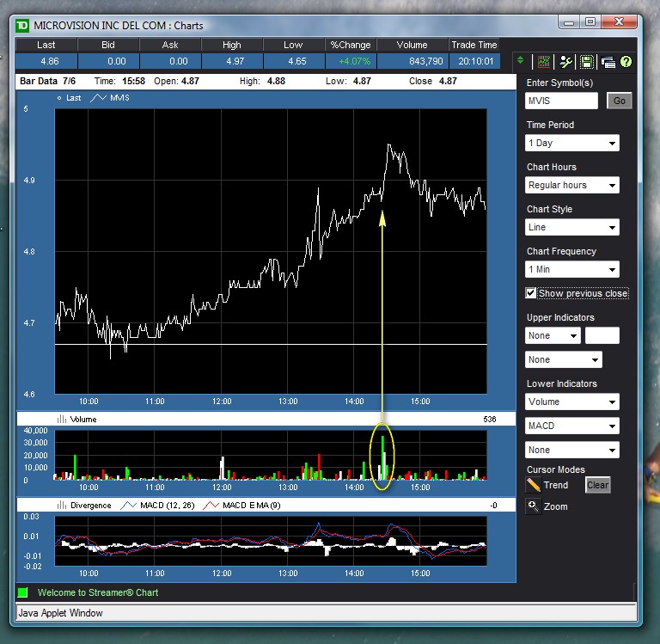The image size is (660, 644).
Task: Open second Upper Indicators None dropdown
Action: (x=563, y=359)
